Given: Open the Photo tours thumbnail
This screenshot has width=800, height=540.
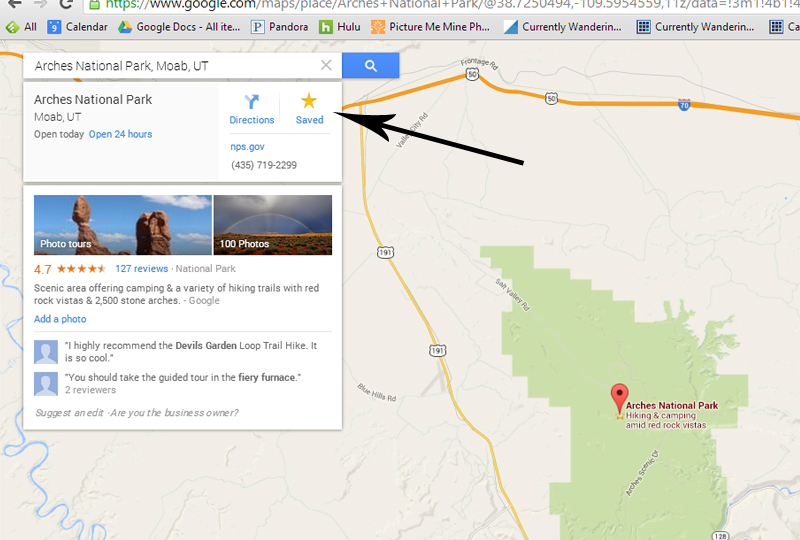Looking at the screenshot, I should 122,225.
